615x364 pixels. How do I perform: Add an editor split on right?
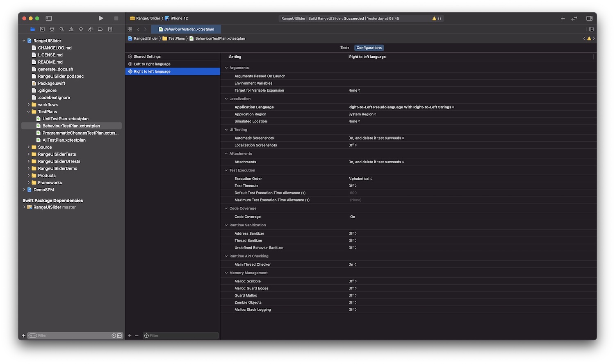[x=591, y=29]
